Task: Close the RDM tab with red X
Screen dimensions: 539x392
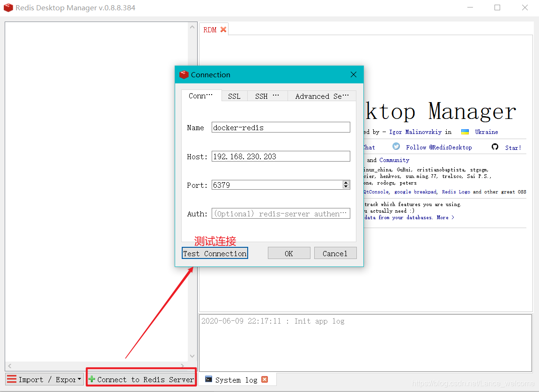Action: coord(223,30)
